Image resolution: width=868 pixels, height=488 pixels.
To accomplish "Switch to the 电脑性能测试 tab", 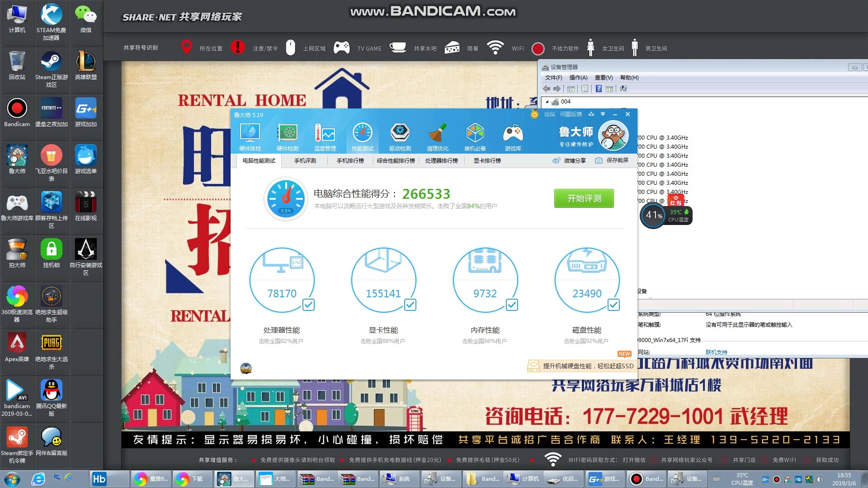I will point(259,160).
